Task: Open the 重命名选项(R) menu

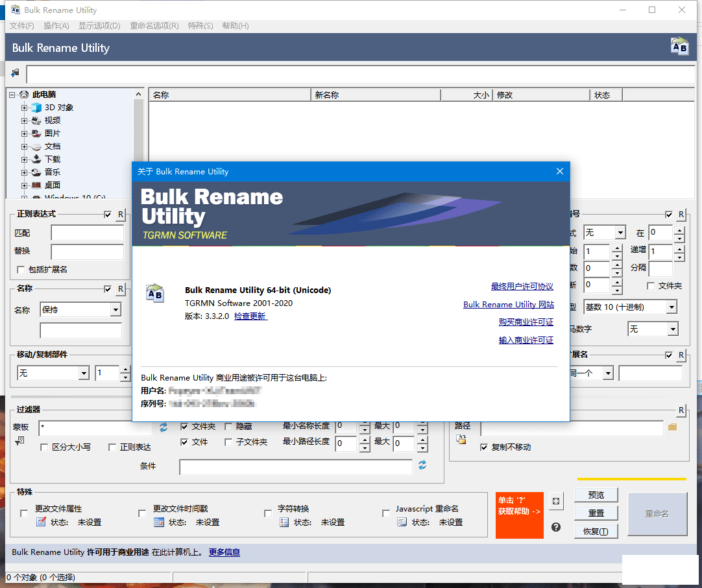Action: [154, 25]
